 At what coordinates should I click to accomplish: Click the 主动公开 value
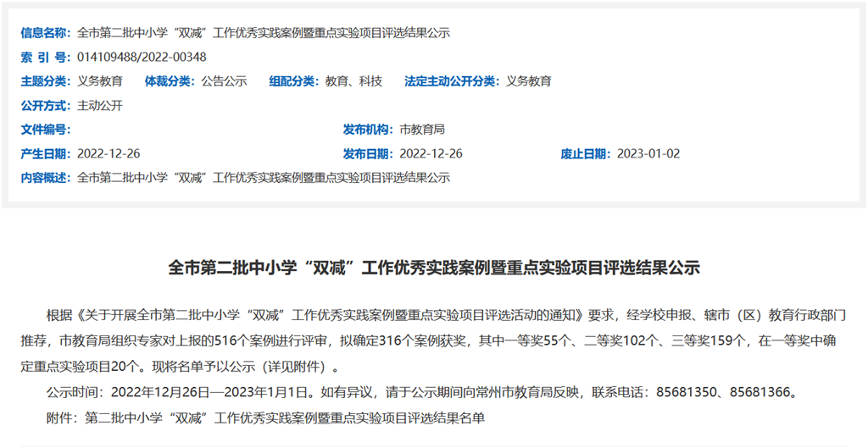[100, 106]
